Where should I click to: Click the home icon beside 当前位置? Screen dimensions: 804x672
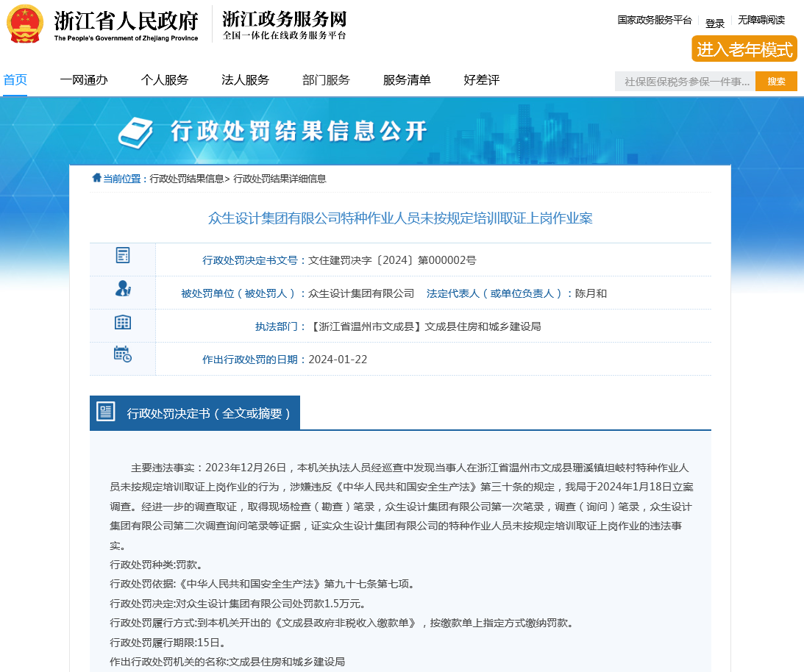pos(96,178)
